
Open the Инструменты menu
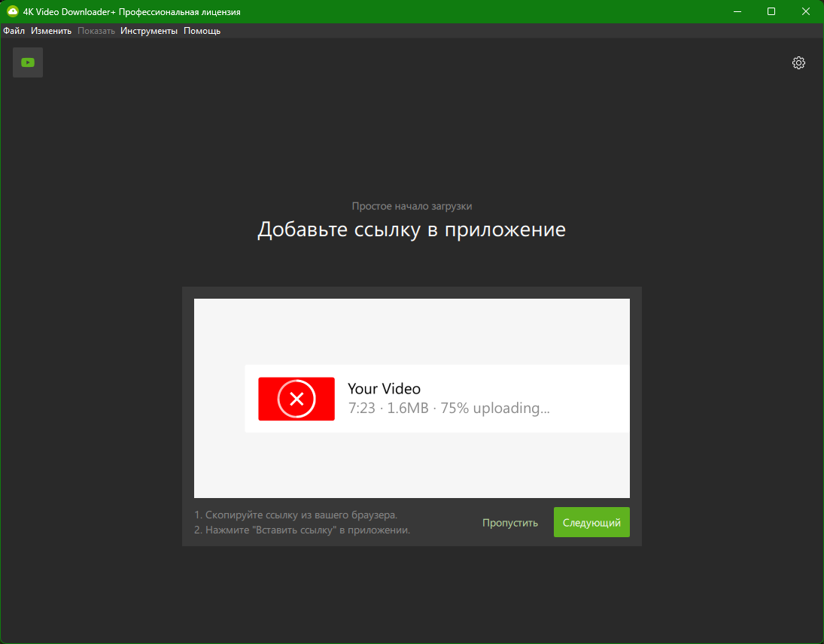[149, 31]
